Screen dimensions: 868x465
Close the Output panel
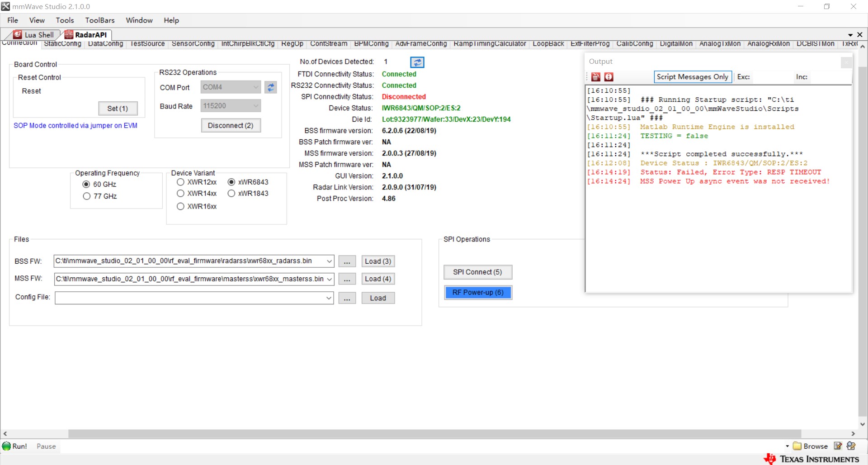pos(846,62)
